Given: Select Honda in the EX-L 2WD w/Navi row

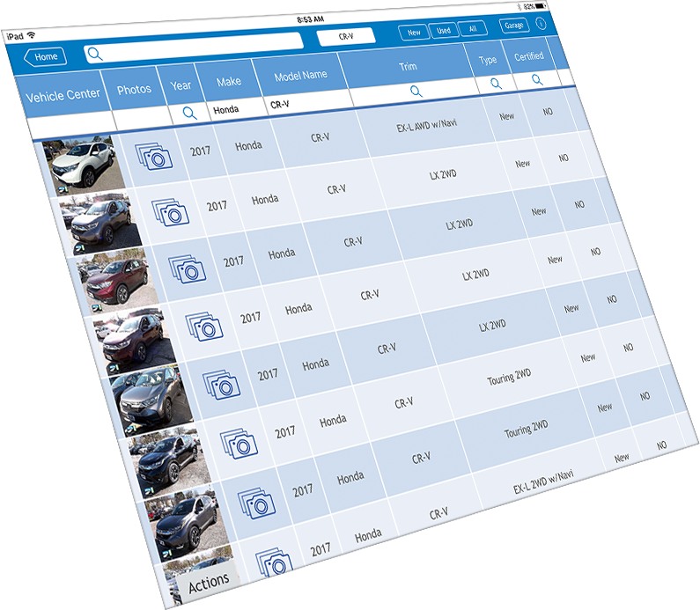Looking at the screenshot, I should (368, 535).
